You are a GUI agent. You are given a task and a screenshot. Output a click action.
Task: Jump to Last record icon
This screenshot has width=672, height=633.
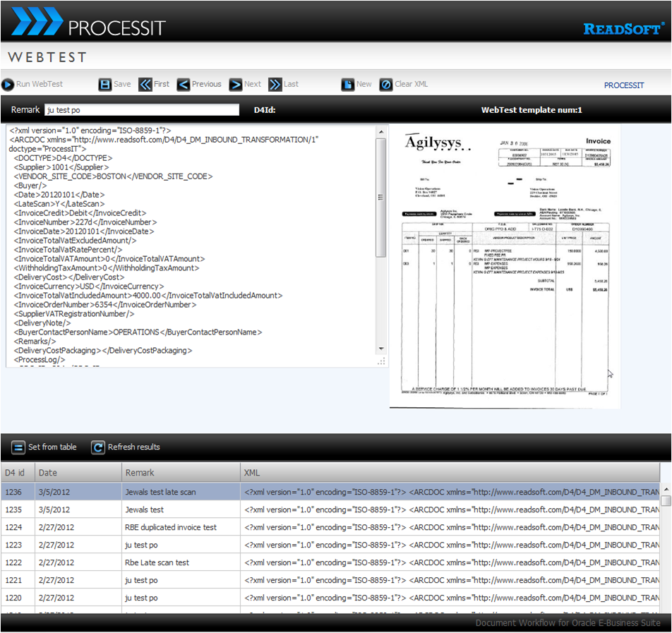[x=275, y=85]
